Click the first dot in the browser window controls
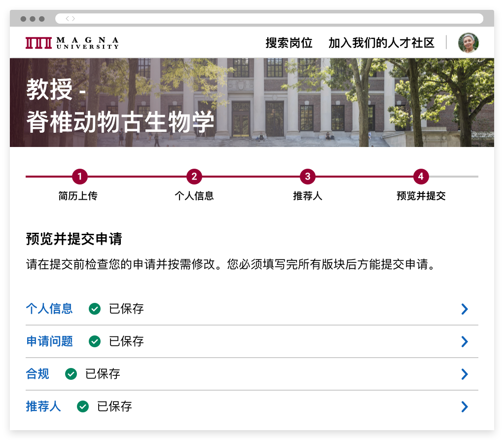This screenshot has height=440, width=504. tap(23, 19)
